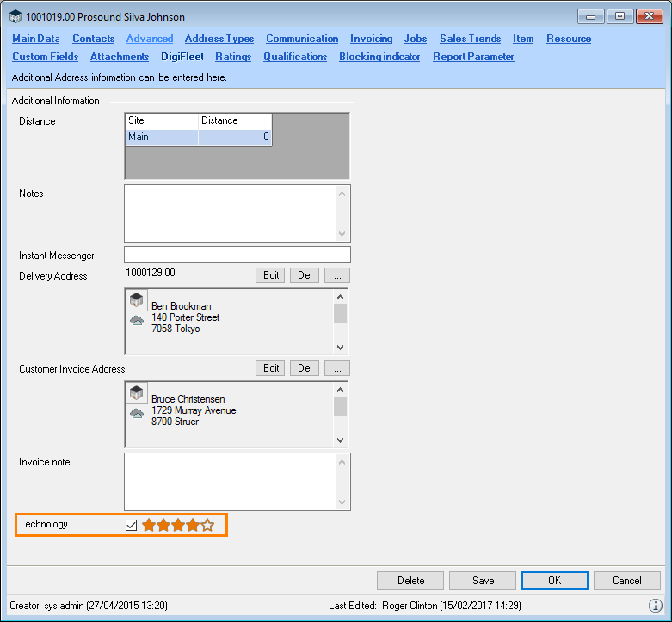Switch to the Main Data tab

[36, 39]
